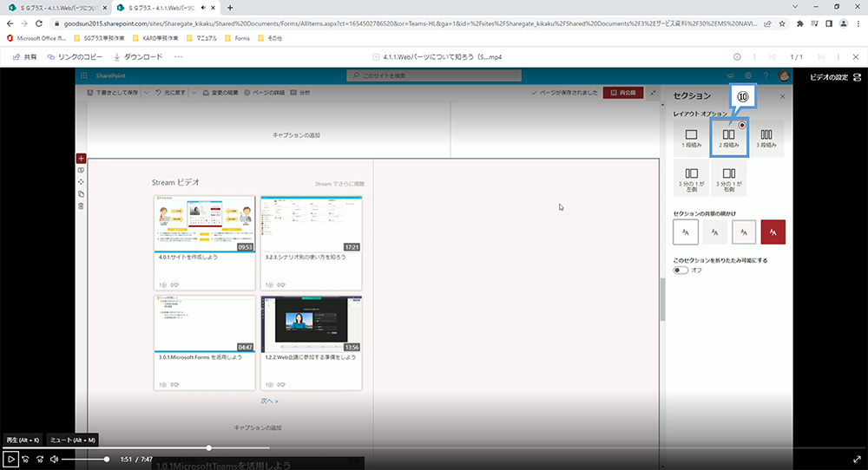The image size is (868, 470).
Task: Click the user profile avatar
Action: click(x=783, y=75)
